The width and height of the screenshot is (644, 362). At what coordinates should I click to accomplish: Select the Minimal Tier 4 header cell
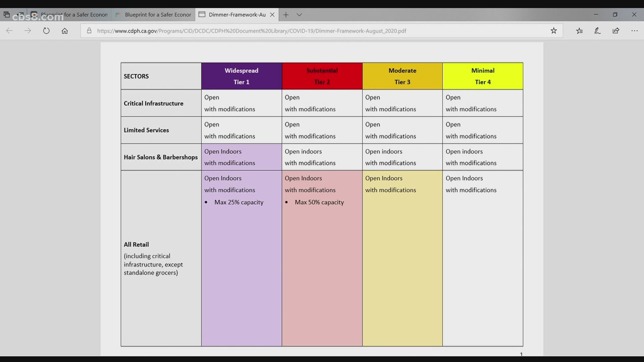483,76
